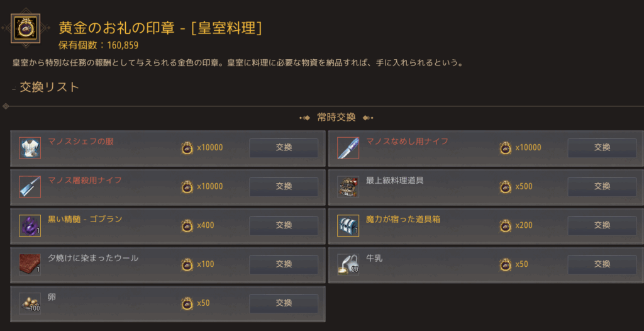
Task: Click the 牛乳 milk icon
Action: pyautogui.click(x=348, y=264)
